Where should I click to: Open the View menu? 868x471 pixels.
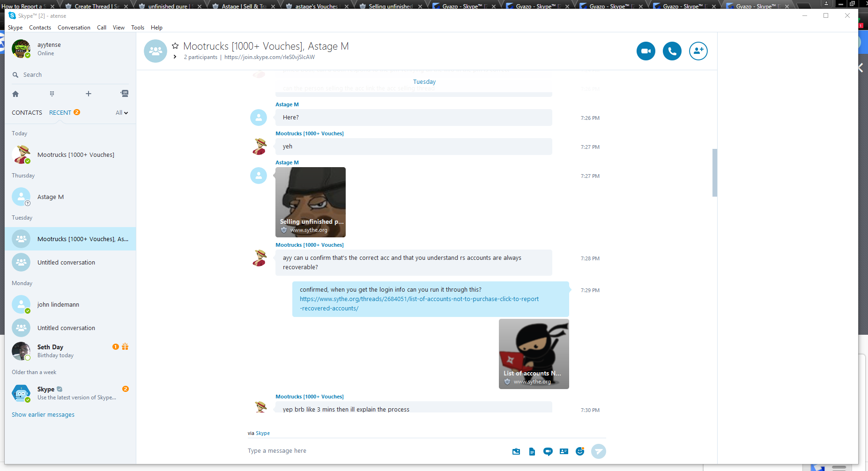[x=119, y=28]
